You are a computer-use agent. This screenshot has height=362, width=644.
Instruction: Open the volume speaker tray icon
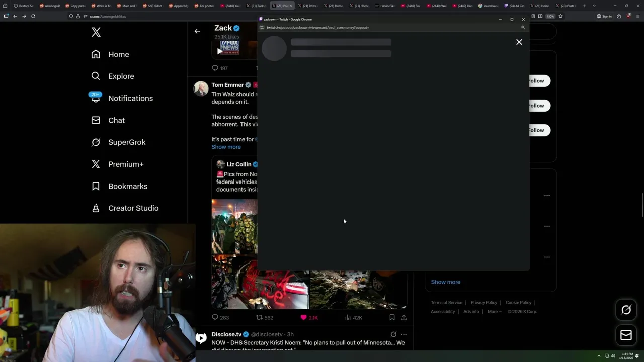(613, 356)
